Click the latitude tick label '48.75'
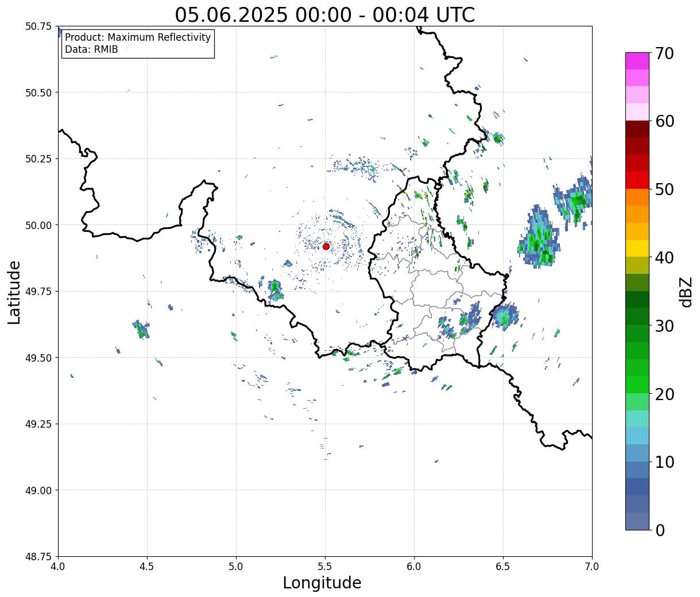Viewport: 700px width, 597px height. pos(38,556)
